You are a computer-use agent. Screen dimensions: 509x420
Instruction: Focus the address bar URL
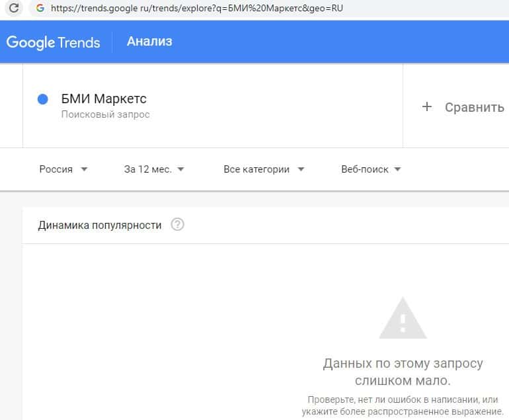198,9
